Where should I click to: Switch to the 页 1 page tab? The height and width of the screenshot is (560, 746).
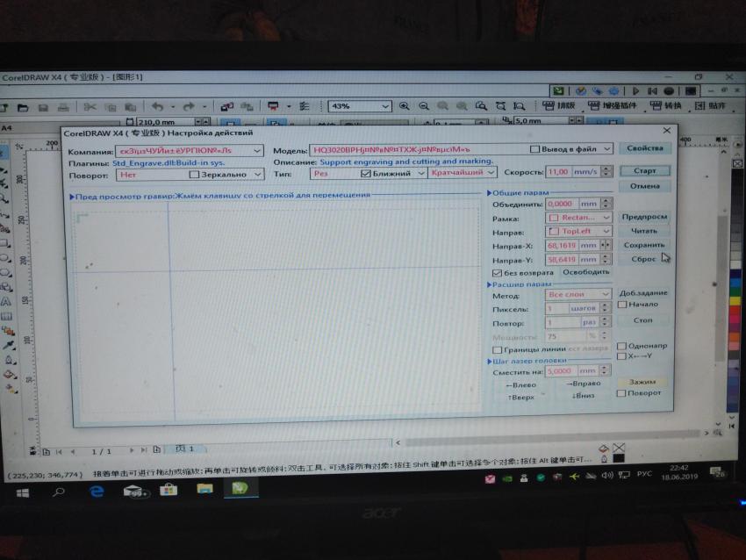point(183,449)
